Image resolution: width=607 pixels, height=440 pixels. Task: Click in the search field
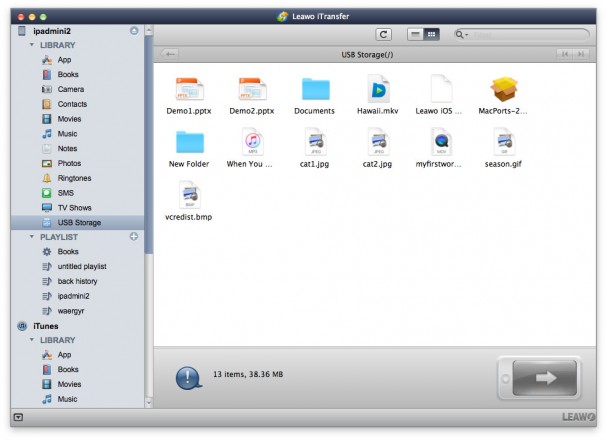pos(520,34)
